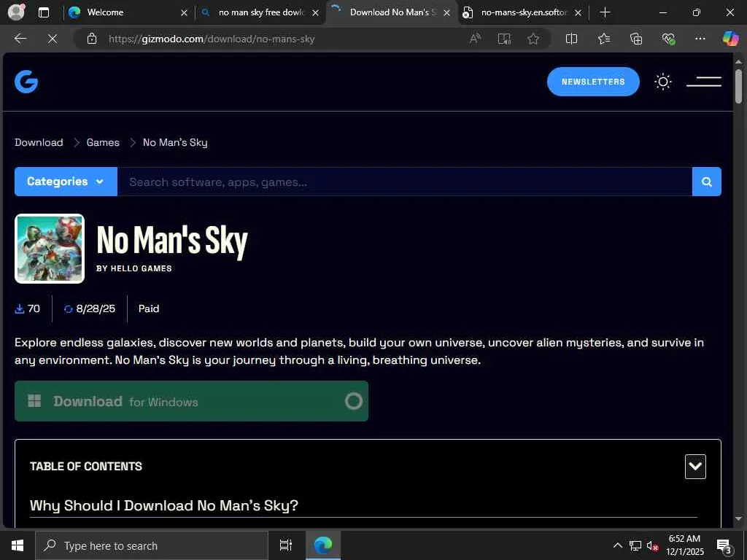Click the page vertical scrollbar thumb
747x560 pixels.
pyautogui.click(x=738, y=86)
